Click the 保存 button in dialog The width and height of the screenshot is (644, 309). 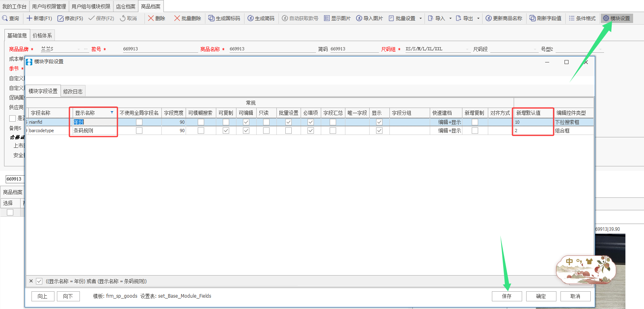click(x=506, y=296)
